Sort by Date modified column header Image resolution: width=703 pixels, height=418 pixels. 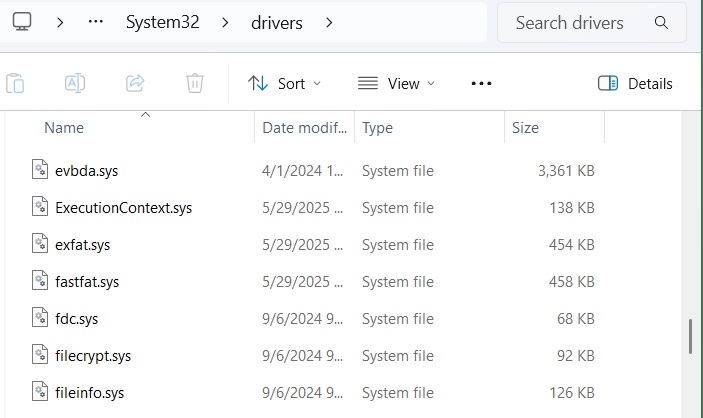tap(304, 128)
